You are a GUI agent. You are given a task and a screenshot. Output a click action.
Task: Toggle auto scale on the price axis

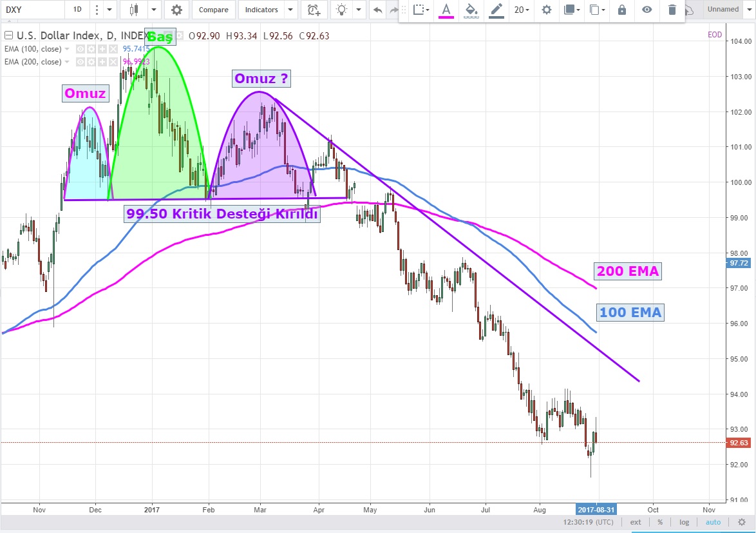click(x=713, y=522)
